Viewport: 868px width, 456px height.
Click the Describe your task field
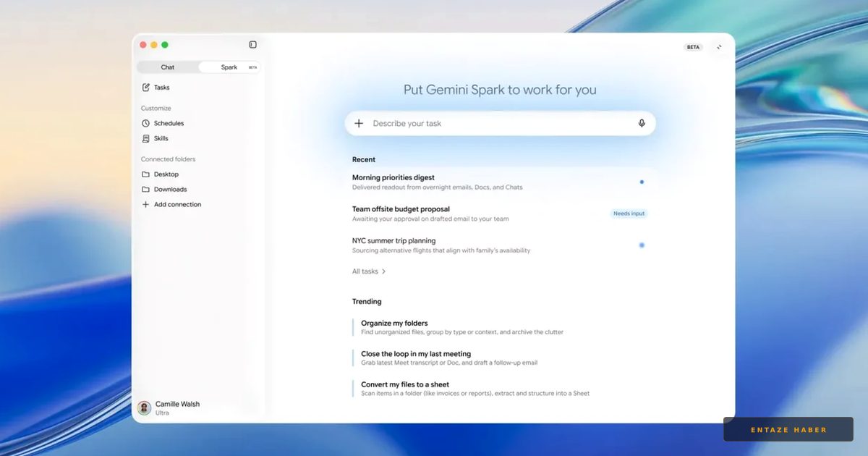point(500,123)
